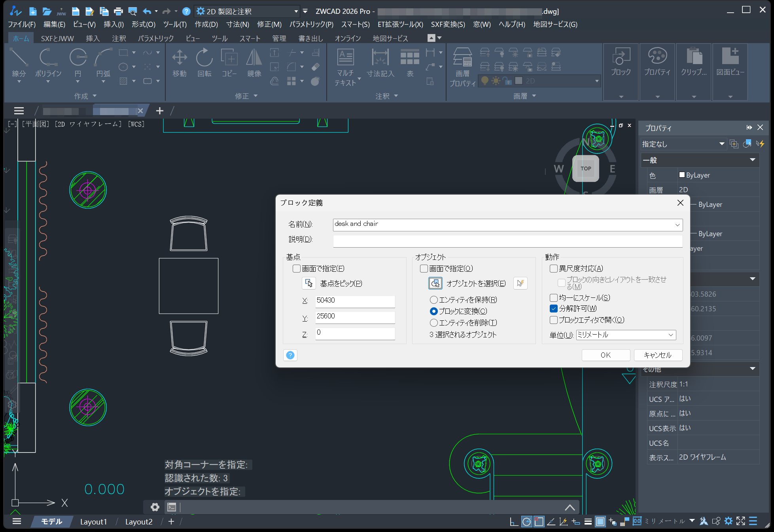The width and height of the screenshot is (774, 532).
Task: Enable 異尺度対応(A) checkbox
Action: 554,269
